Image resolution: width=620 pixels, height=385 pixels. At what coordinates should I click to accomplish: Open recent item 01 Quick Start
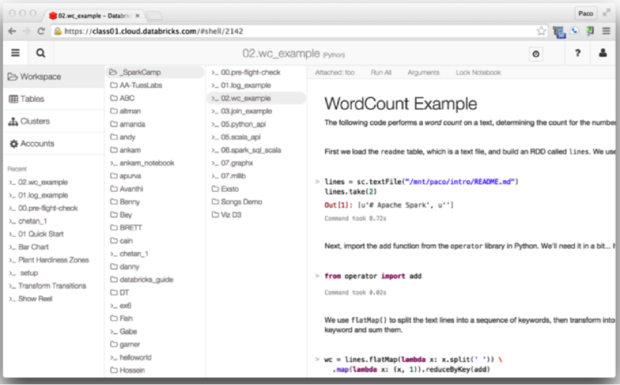(36, 234)
